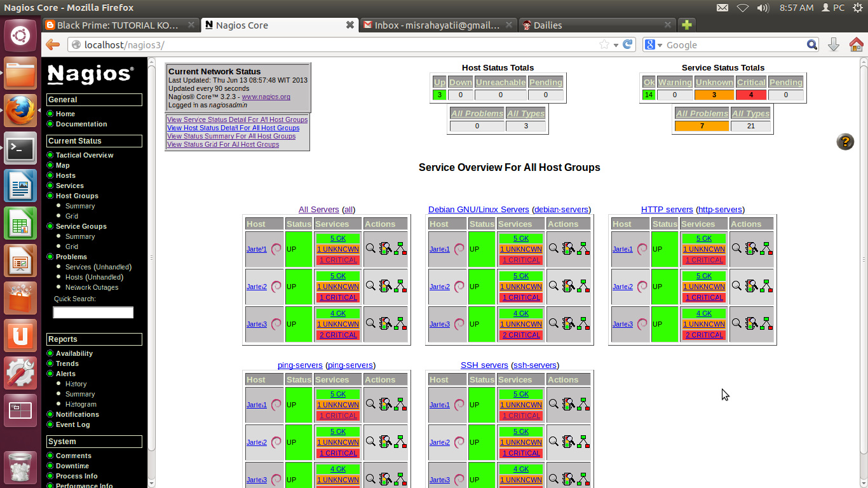
Task: Switch to the Dailies tab
Action: click(597, 25)
